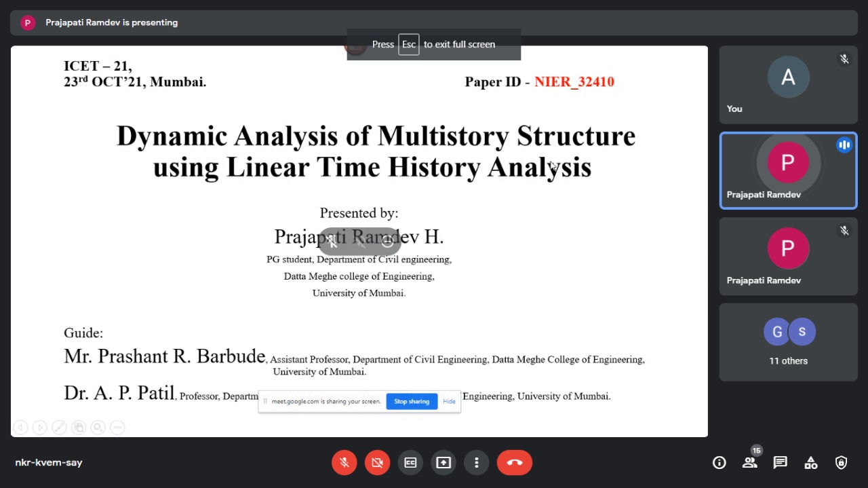
Task: Click the slideshow next slide arrow
Action: pyautogui.click(x=40, y=427)
